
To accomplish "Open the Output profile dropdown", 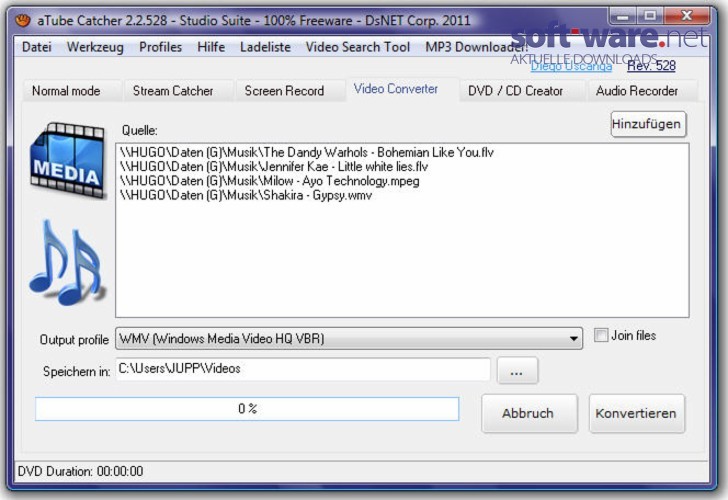I will 349,338.
